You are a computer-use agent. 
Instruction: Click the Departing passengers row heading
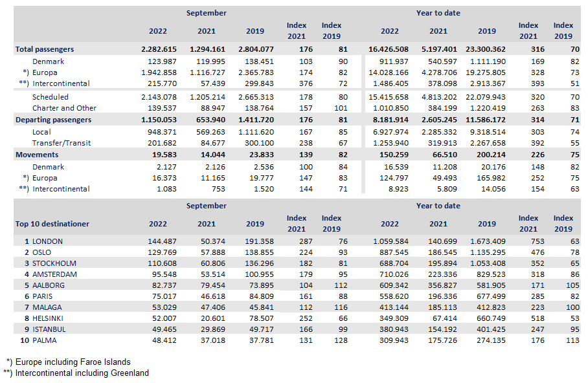click(x=53, y=120)
